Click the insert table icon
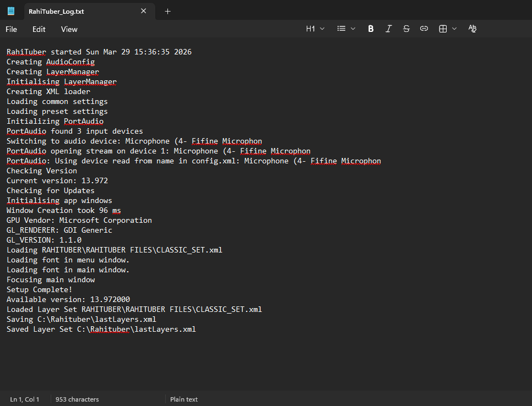 (443, 29)
